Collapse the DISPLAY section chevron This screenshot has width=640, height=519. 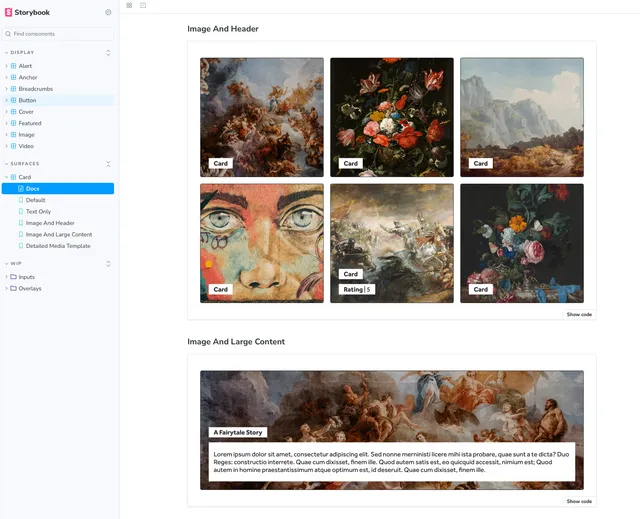[x=7, y=53]
